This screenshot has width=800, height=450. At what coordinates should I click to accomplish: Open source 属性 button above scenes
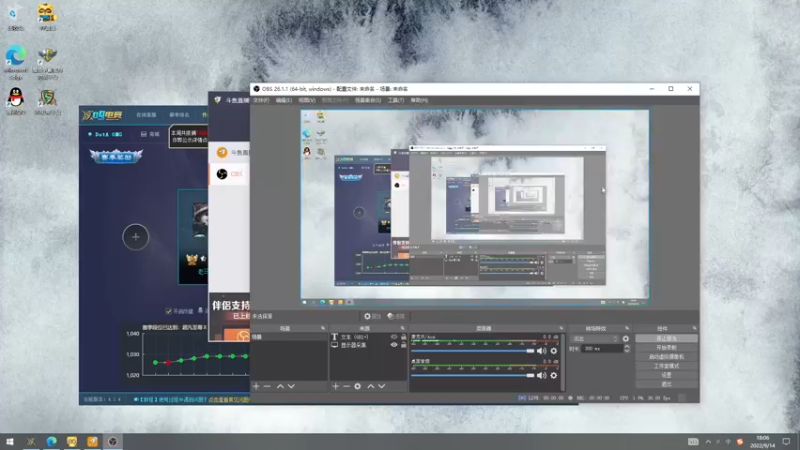(372, 316)
